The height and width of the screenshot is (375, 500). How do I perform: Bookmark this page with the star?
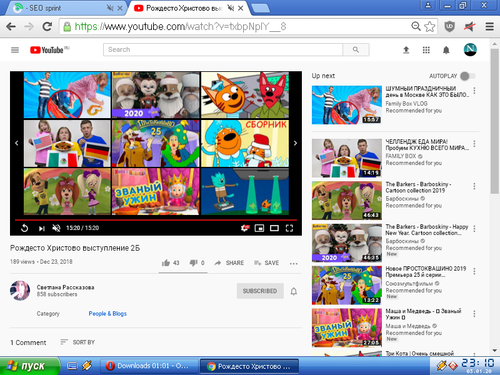click(430, 26)
